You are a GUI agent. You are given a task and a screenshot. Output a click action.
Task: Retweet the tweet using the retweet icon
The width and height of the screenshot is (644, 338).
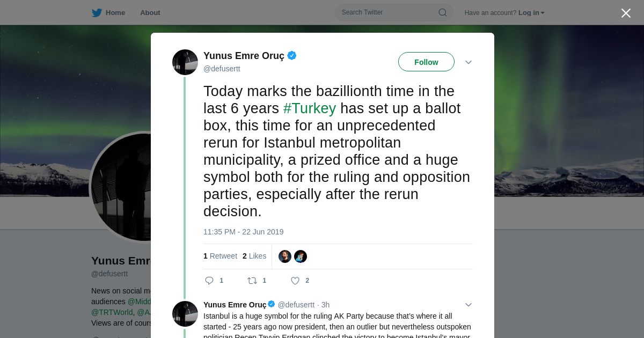[252, 281]
